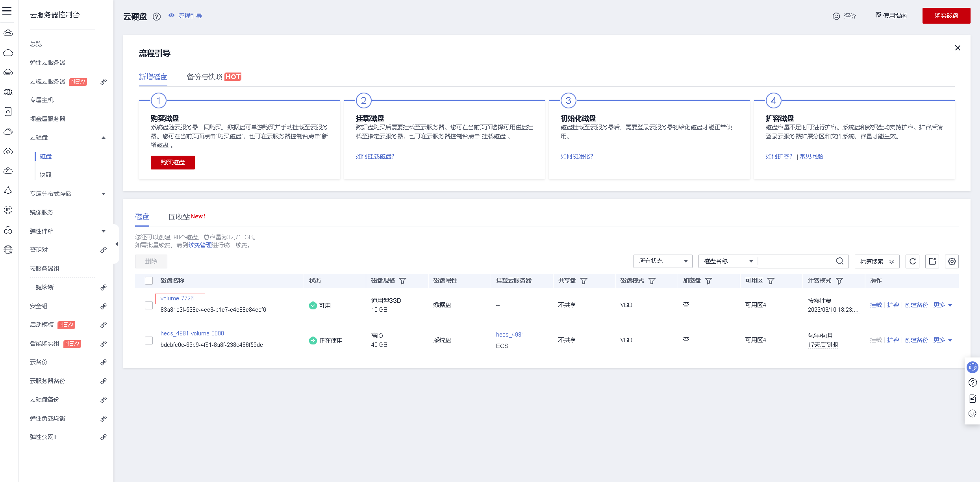Expand the 标签搜索 tag search panel
This screenshot has width=980, height=482.
click(x=877, y=261)
